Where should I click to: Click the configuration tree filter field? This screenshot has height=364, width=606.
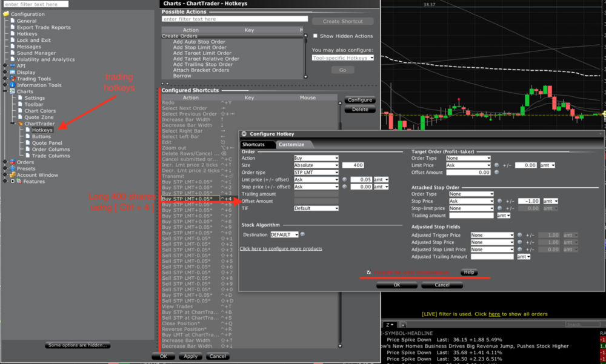point(36,4)
